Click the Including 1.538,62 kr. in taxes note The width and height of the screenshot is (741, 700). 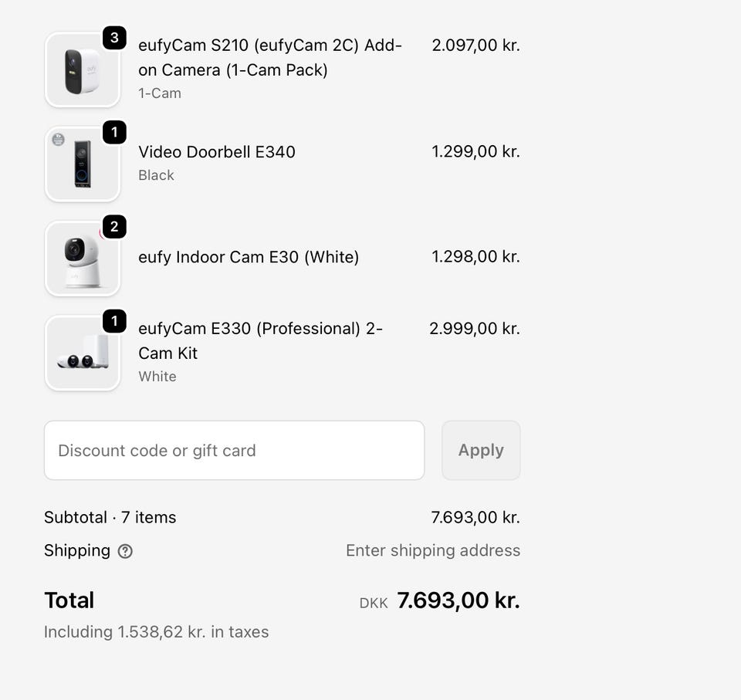[x=157, y=632]
